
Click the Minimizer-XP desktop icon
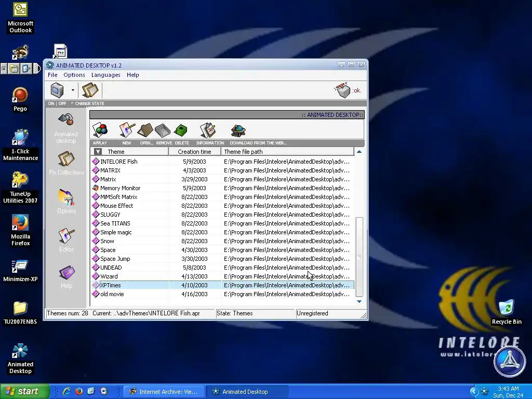click(x=20, y=271)
